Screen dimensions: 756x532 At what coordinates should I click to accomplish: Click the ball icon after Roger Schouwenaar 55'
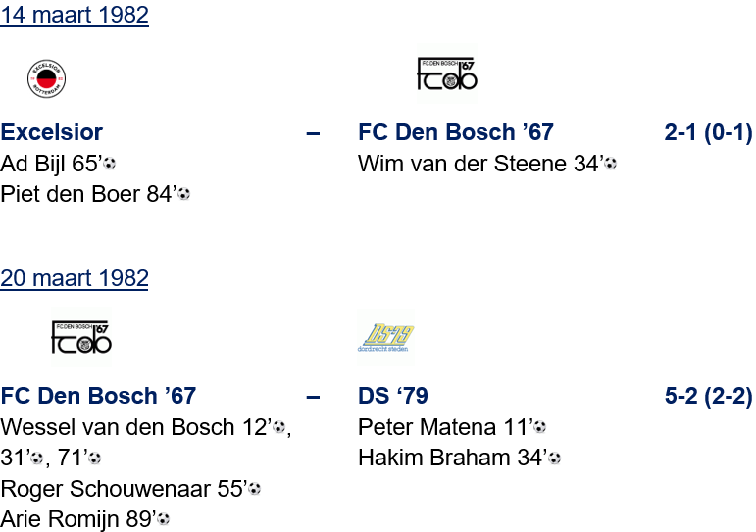click(x=254, y=489)
